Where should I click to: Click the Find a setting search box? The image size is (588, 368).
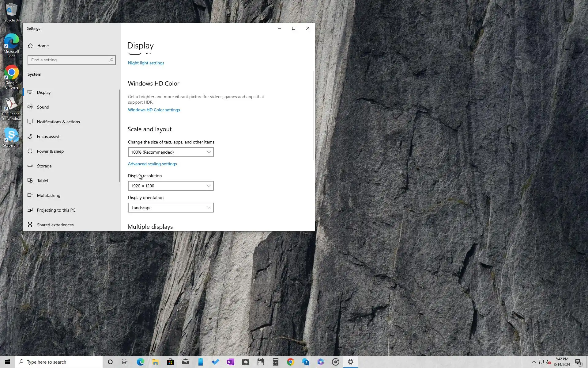[x=69, y=60]
